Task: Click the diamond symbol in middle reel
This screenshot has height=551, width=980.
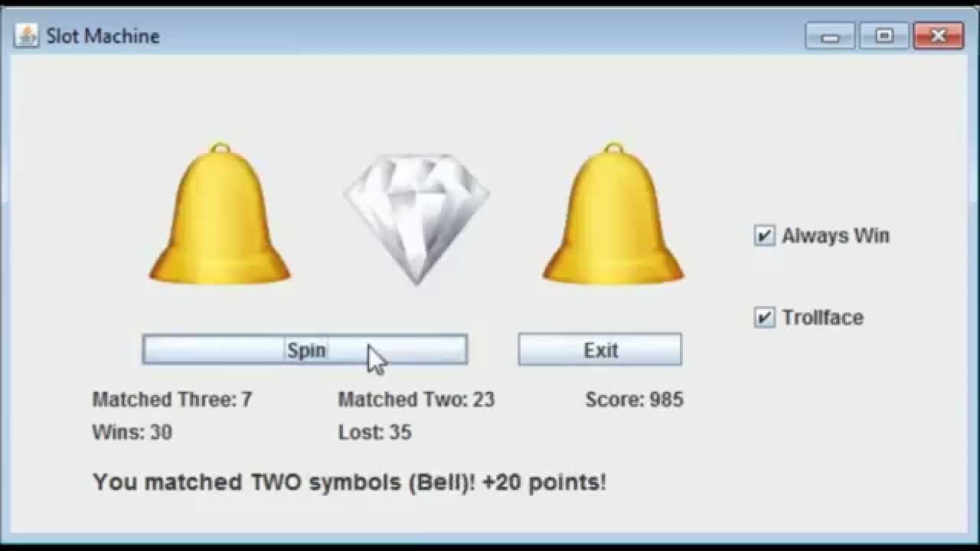Action: tap(416, 217)
